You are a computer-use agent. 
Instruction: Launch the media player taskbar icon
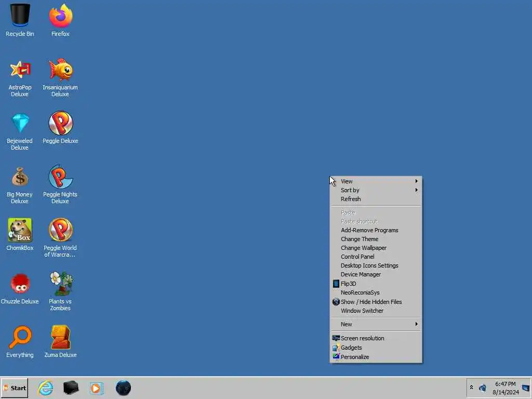tap(97, 388)
